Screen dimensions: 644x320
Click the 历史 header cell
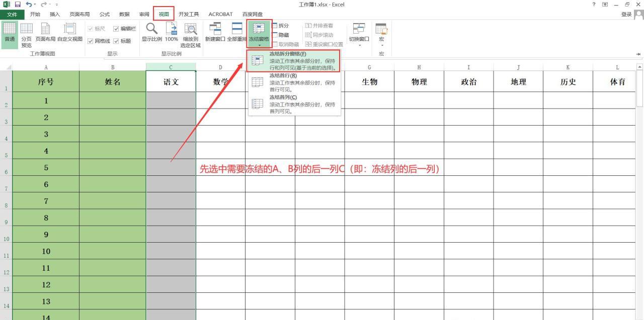pos(568,81)
